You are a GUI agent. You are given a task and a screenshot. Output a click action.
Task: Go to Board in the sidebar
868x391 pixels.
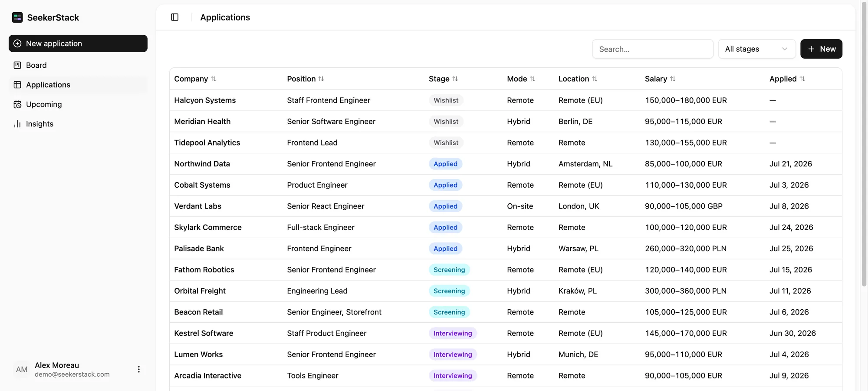click(78, 65)
